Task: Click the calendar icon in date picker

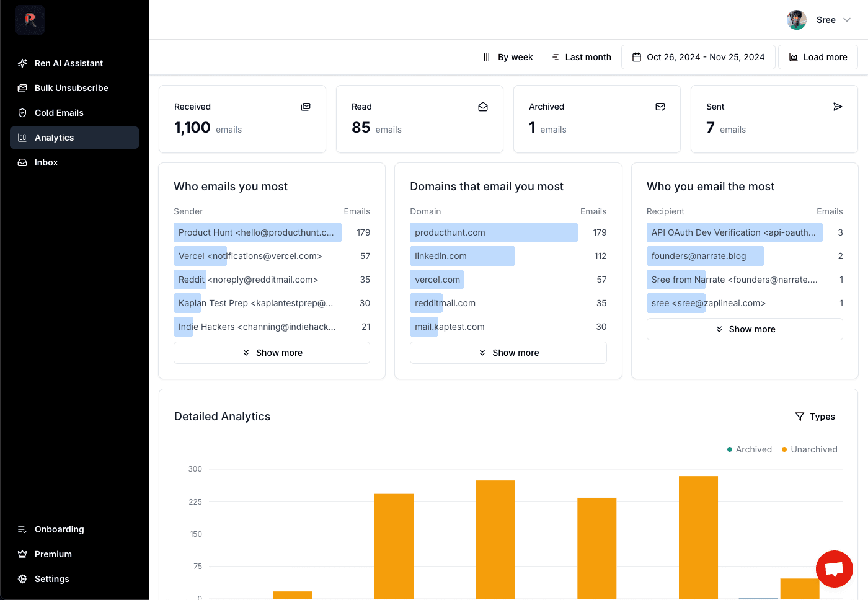Action: pyautogui.click(x=636, y=57)
